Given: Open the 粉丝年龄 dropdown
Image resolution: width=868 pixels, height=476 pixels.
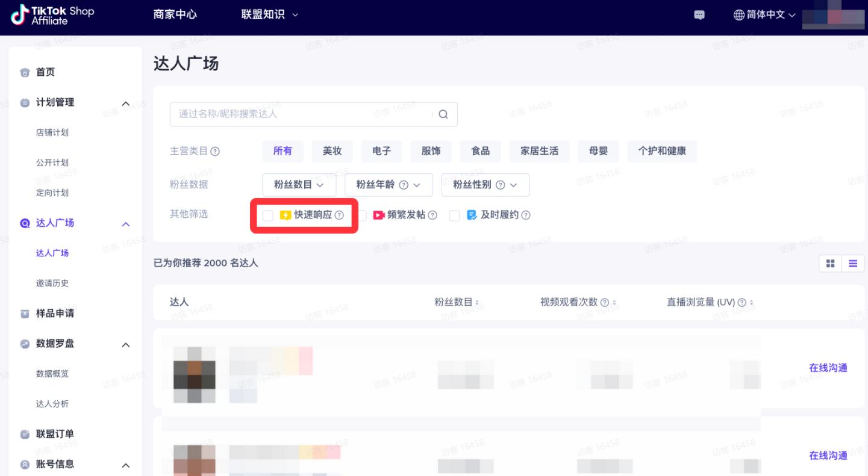Looking at the screenshot, I should point(389,185).
